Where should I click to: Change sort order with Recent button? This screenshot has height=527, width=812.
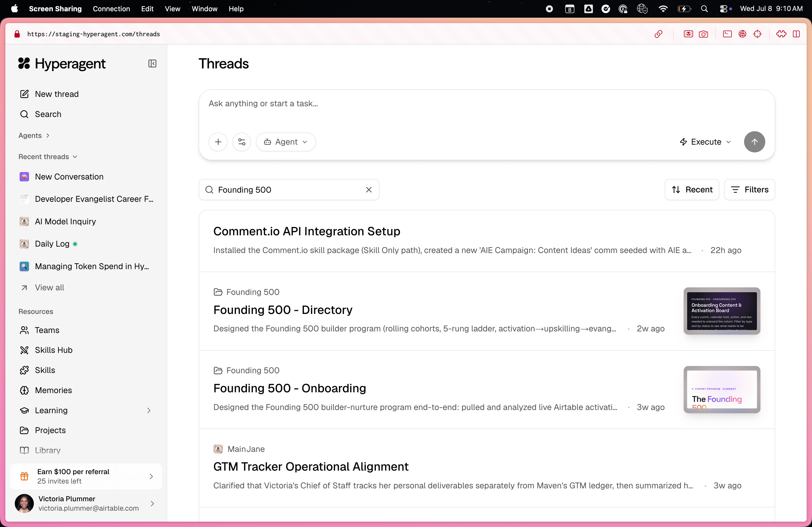tap(691, 189)
